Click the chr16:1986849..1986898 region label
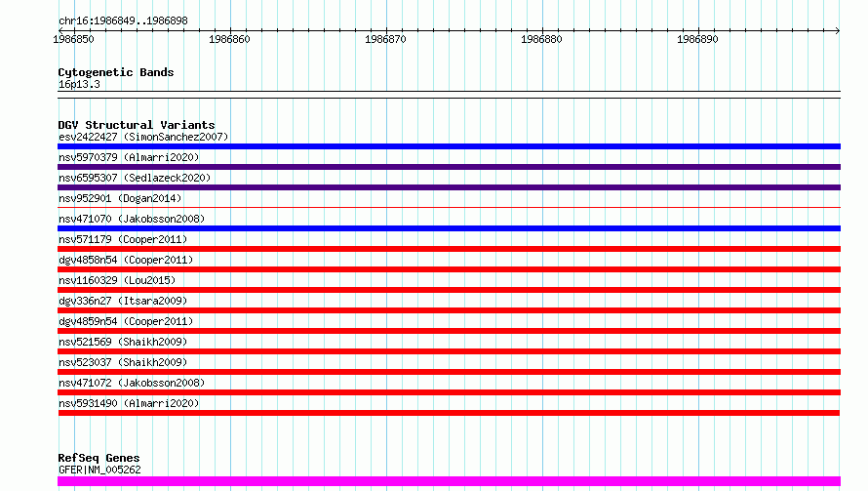868x491 pixels. coord(123,21)
